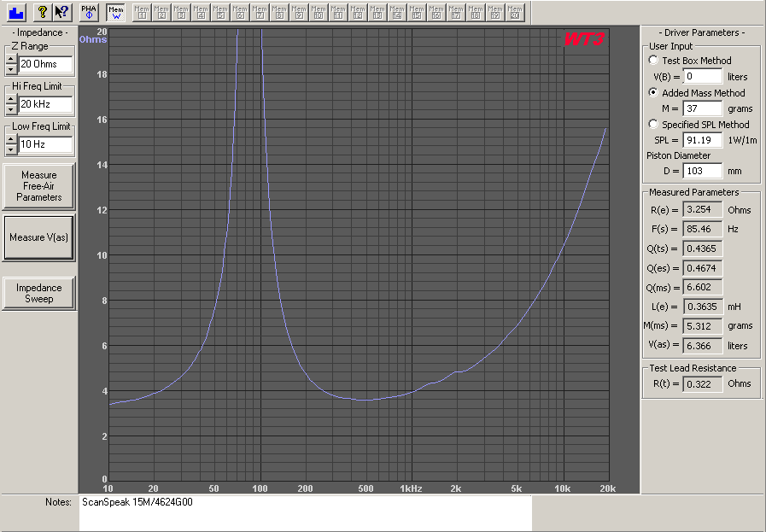Select memory slot Mem 15
The width and height of the screenshot is (766, 532).
coord(416,12)
